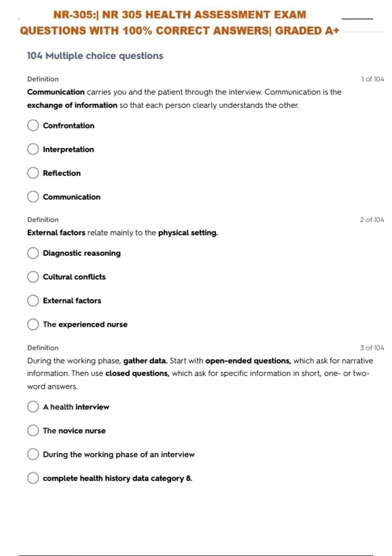Pick complete health history data category 8
Screen dimensions: 392x556
(x=33, y=478)
